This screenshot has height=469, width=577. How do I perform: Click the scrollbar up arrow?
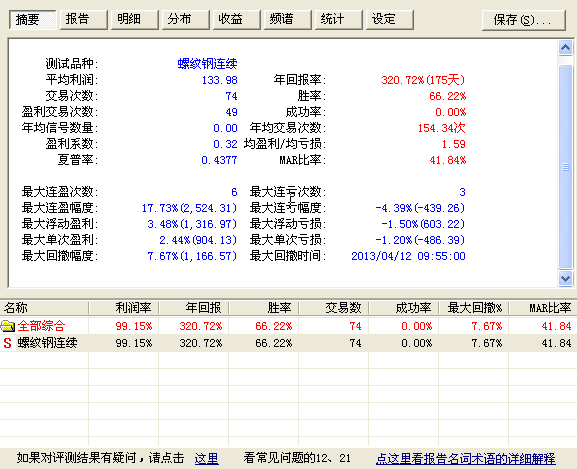(565, 48)
